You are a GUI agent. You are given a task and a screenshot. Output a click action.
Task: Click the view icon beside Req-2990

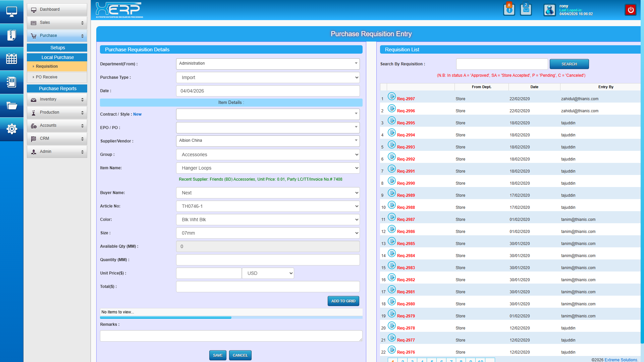tap(391, 181)
